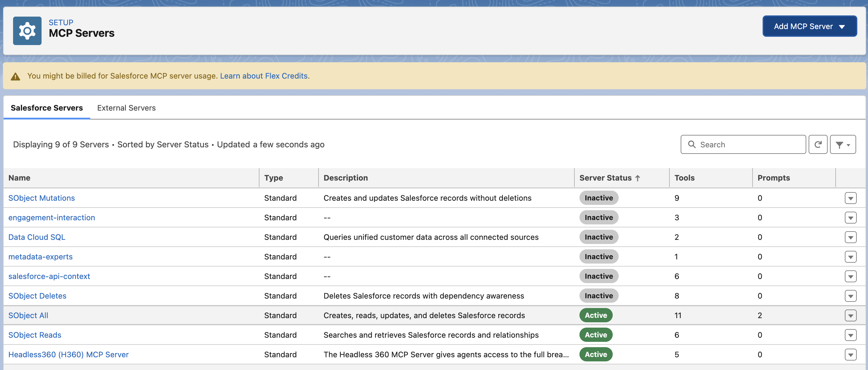The width and height of the screenshot is (868, 370).
Task: Open Headless360 (H360) MCP Server link
Action: coord(68,354)
